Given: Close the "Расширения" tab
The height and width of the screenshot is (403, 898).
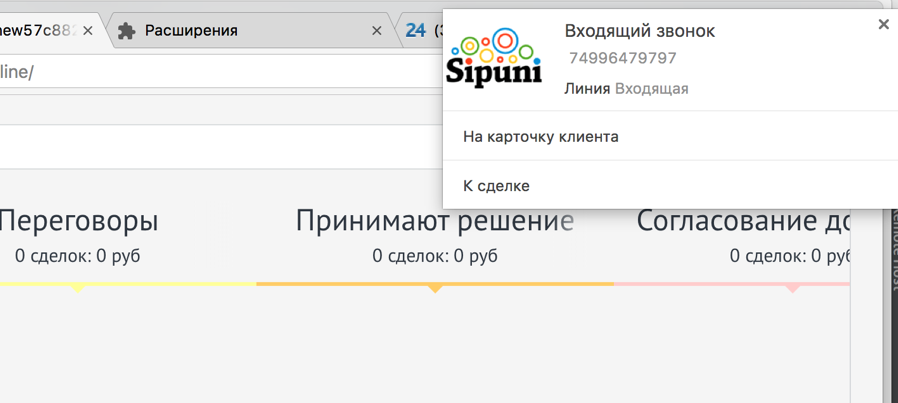Looking at the screenshot, I should [376, 31].
